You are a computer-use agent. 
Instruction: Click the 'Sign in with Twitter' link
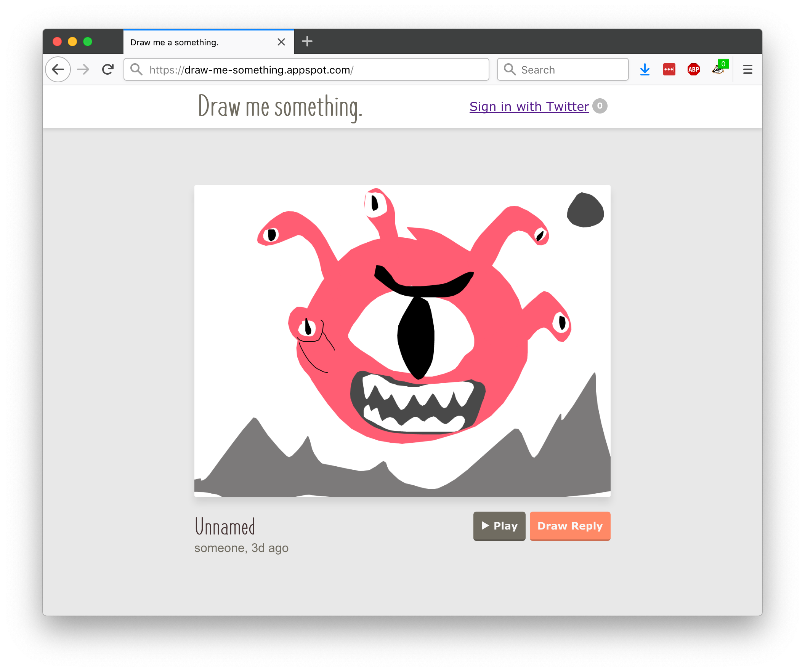pos(529,107)
